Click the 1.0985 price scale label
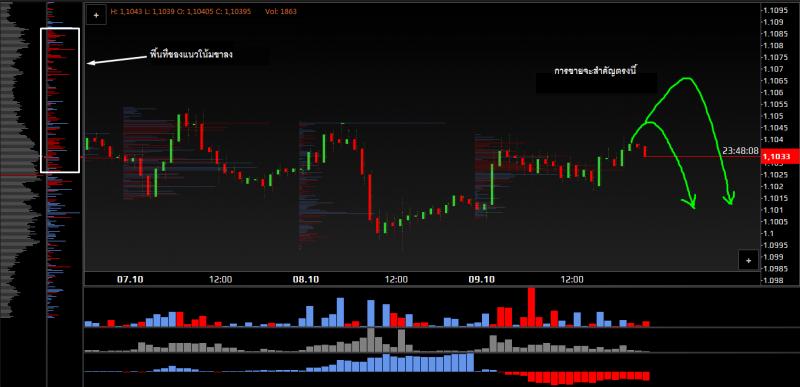Viewport: 800px width, 387px height. 777,268
